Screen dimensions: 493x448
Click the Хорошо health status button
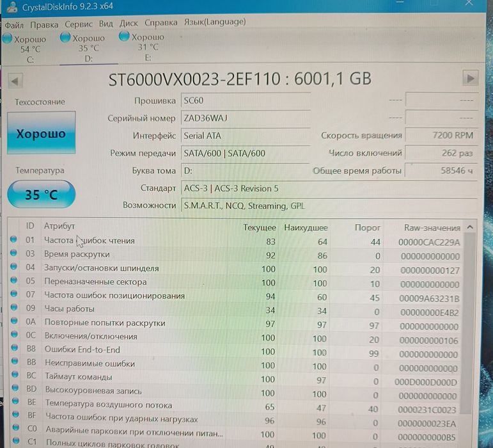pyautogui.click(x=41, y=132)
